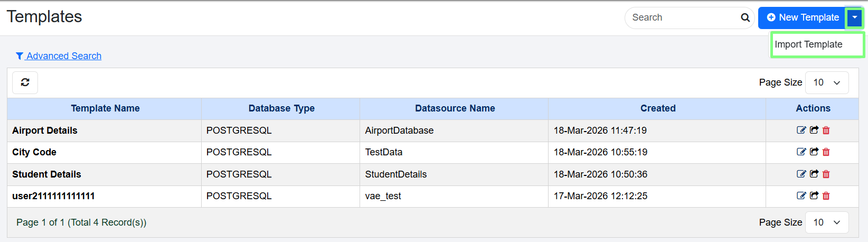This screenshot has width=868, height=242.
Task: Sort by Template Name column header
Action: pos(105,108)
